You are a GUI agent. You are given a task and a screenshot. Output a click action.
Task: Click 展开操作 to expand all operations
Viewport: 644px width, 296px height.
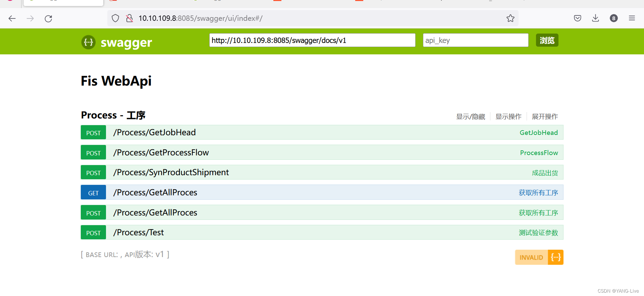pyautogui.click(x=545, y=116)
